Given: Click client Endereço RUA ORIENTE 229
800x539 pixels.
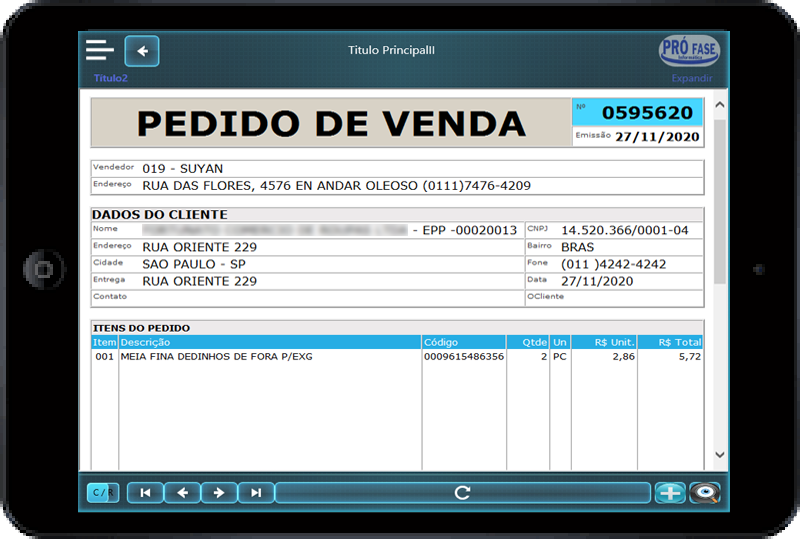Looking at the screenshot, I should (x=199, y=247).
